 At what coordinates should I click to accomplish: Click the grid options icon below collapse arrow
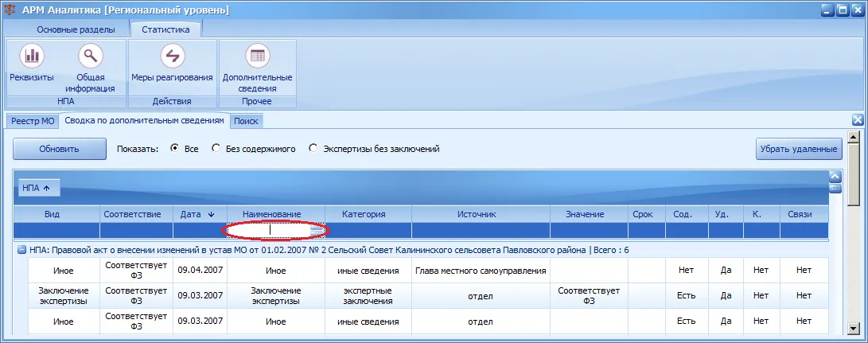(835, 189)
